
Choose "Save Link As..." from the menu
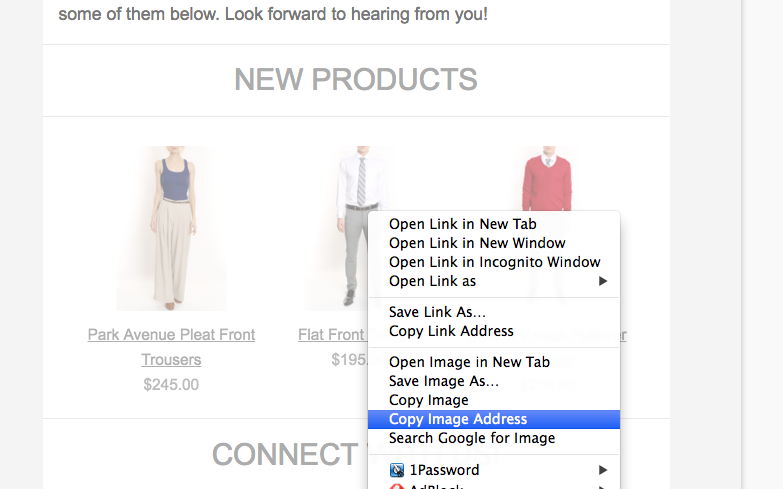coord(437,312)
